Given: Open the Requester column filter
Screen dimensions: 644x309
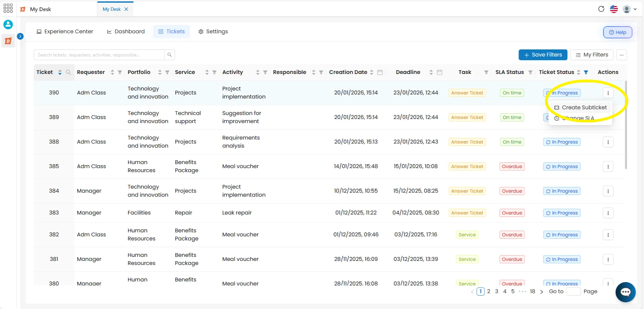Looking at the screenshot, I should (x=120, y=72).
